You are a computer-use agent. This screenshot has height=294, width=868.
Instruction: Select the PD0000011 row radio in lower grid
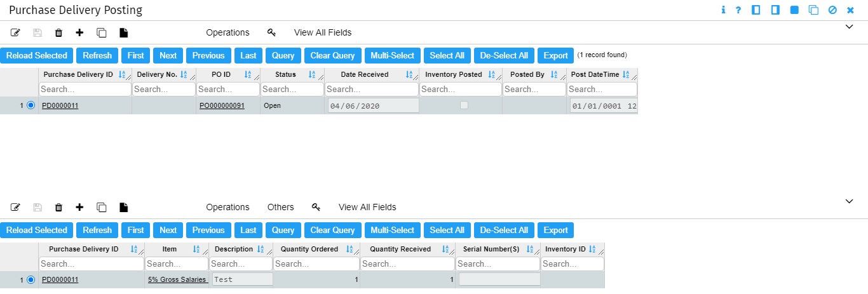tap(31, 279)
